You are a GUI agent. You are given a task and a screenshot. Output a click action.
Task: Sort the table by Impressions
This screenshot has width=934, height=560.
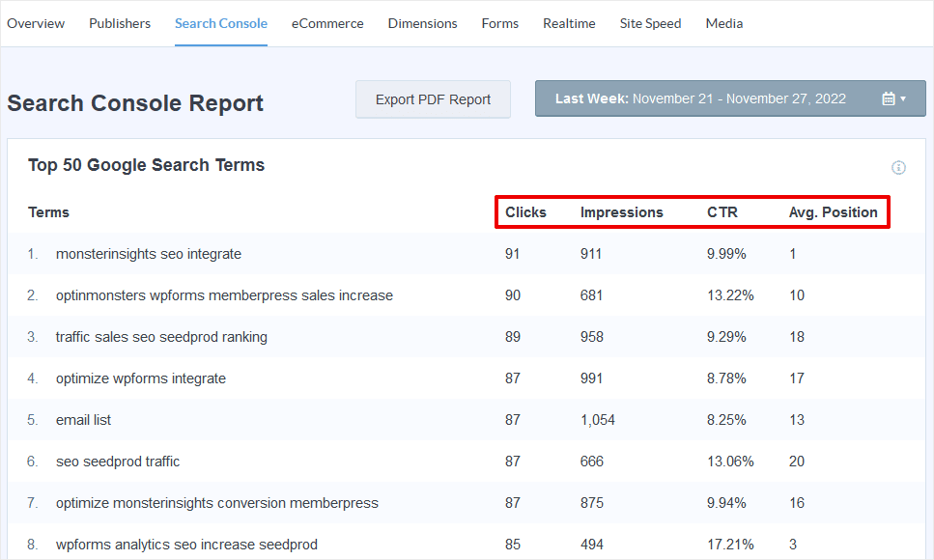coord(621,211)
